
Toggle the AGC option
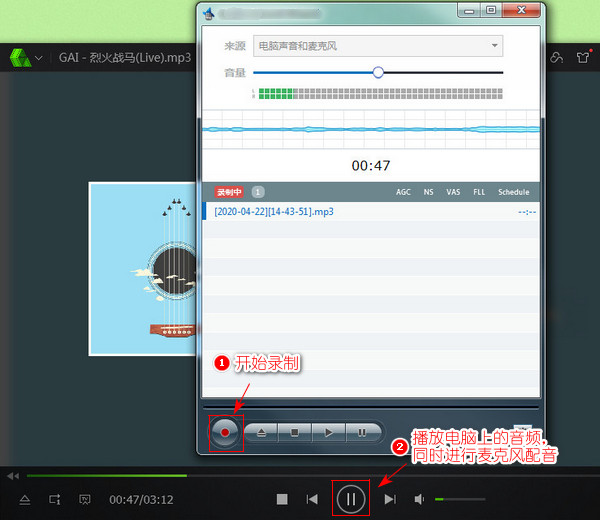click(x=403, y=192)
